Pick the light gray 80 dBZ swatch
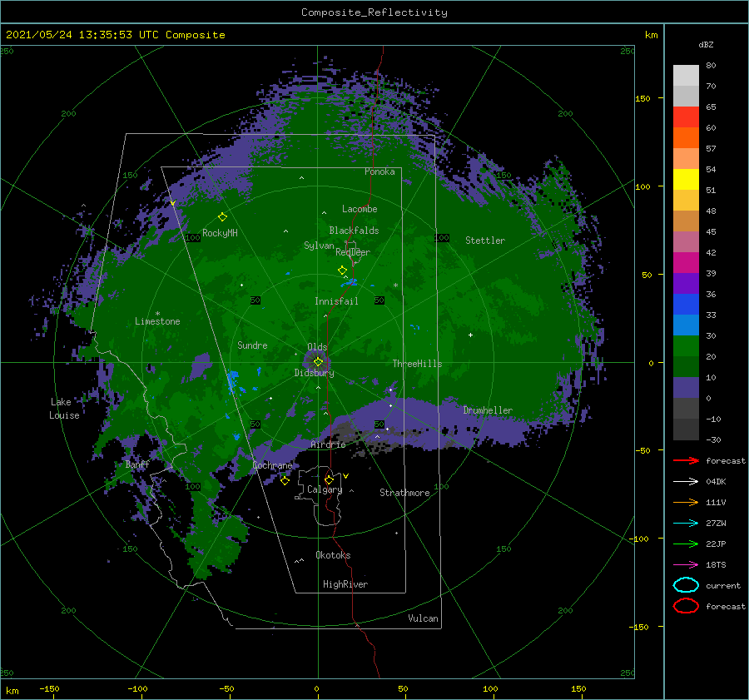This screenshot has width=749, height=700. pyautogui.click(x=686, y=75)
